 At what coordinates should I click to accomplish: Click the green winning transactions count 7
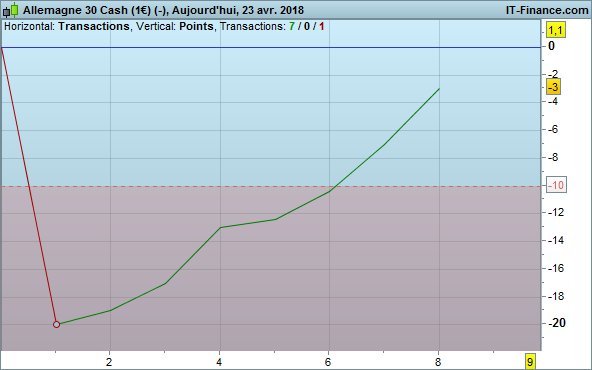tap(291, 26)
